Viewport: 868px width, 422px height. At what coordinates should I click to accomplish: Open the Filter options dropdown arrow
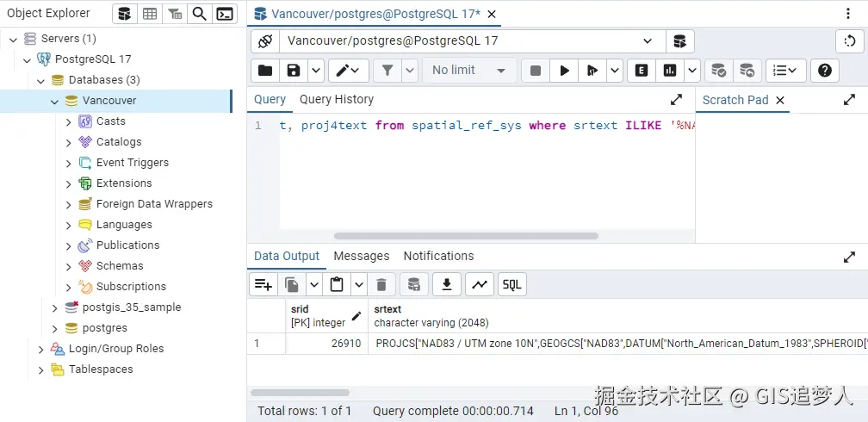coord(410,71)
